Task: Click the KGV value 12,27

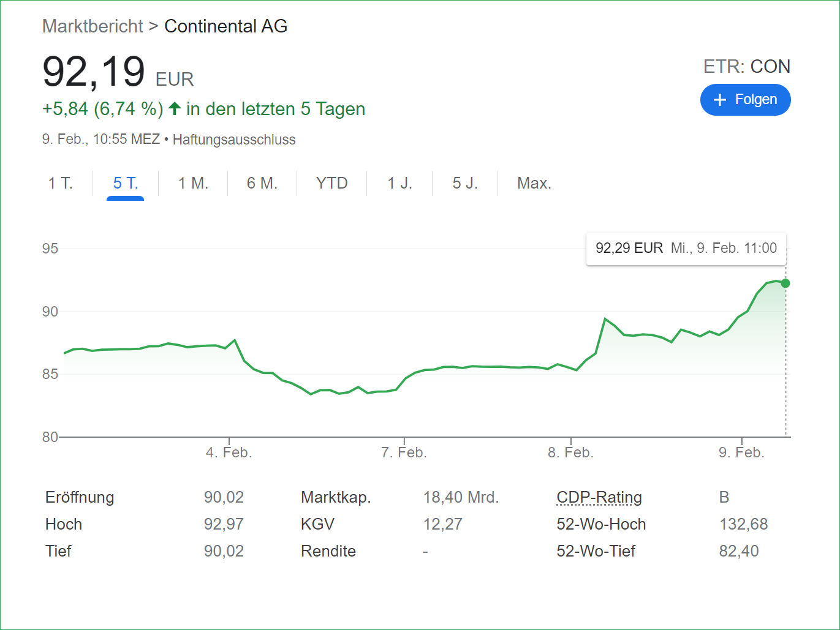Action: pos(442,524)
